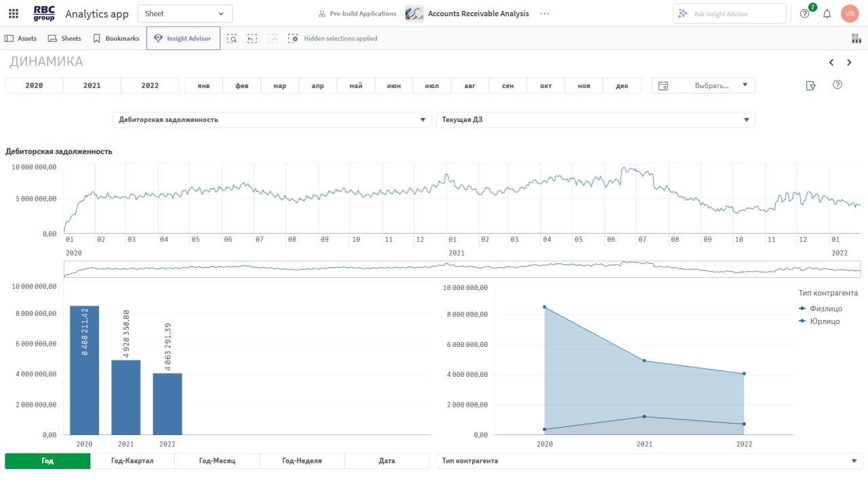The height and width of the screenshot is (488, 868).
Task: Step back in selections icon
Action: 252,39
